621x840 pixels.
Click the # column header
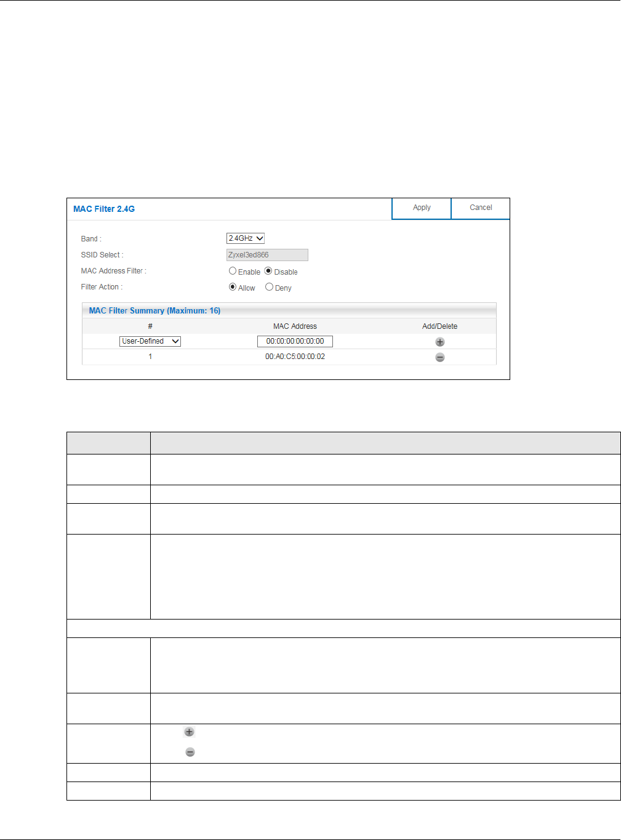[x=150, y=326]
